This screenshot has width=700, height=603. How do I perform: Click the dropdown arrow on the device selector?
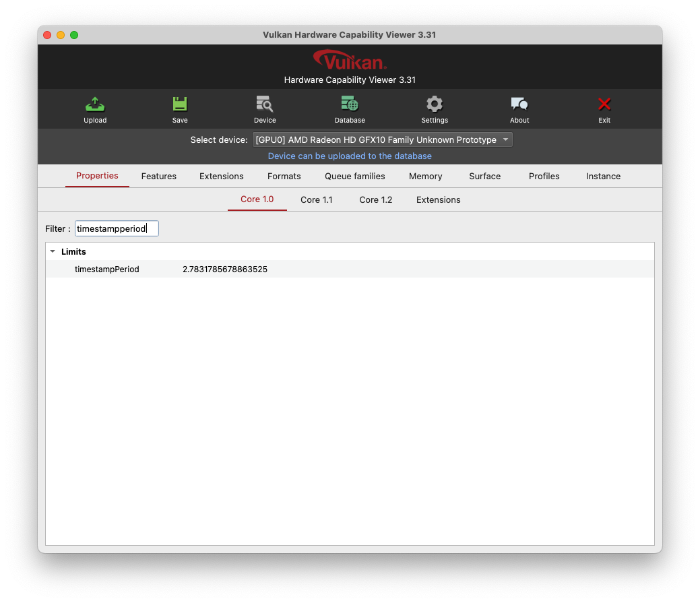point(505,139)
